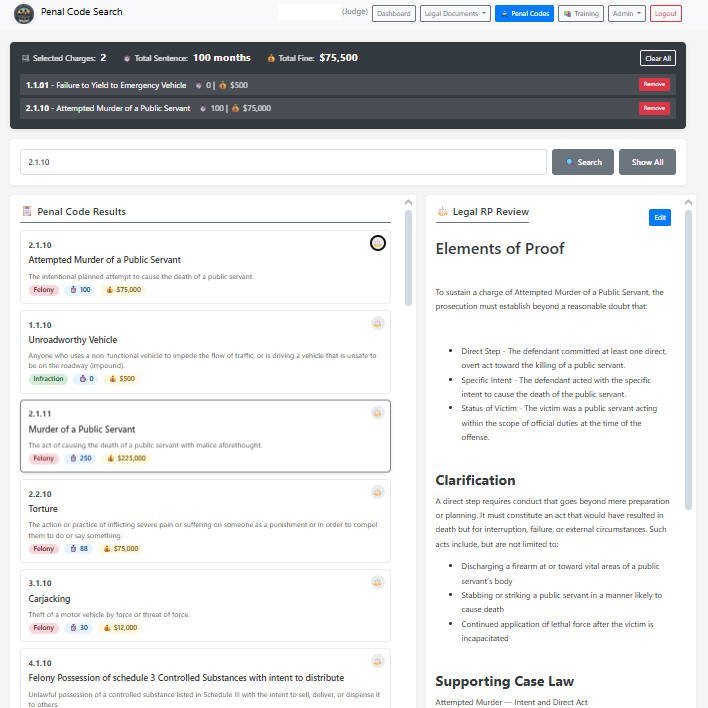The height and width of the screenshot is (708, 708).
Task: Click the Elements of Proof heading
Action: [500, 248]
